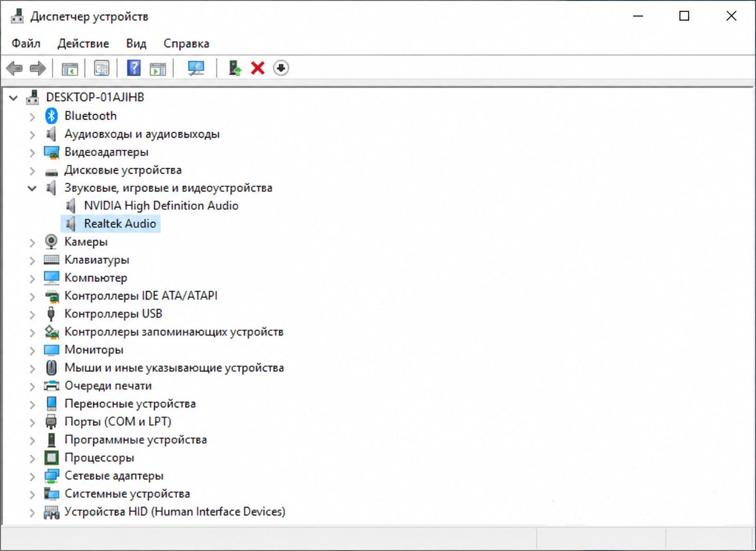
Task: Expand the Камеры category
Action: coord(32,242)
